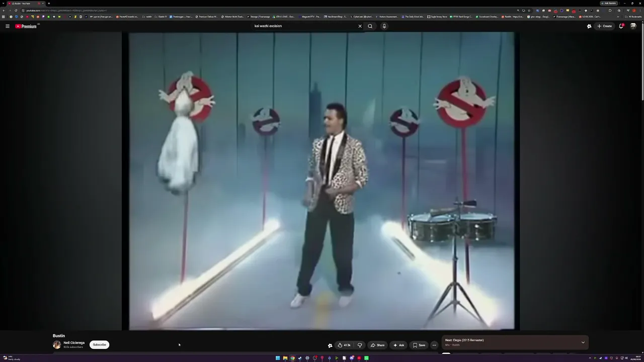
Task: Go to YouTube Premium home logo
Action: [26, 26]
